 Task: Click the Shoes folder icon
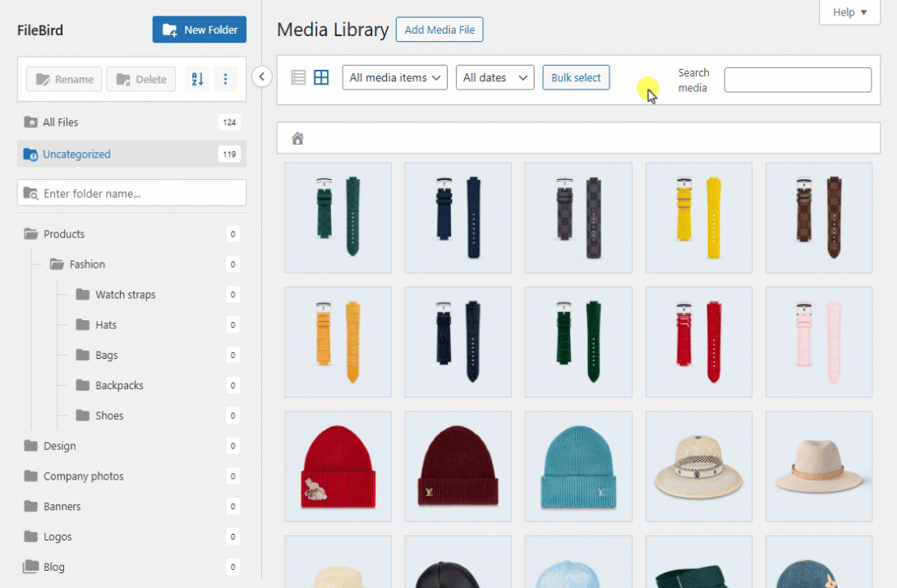pyautogui.click(x=83, y=416)
